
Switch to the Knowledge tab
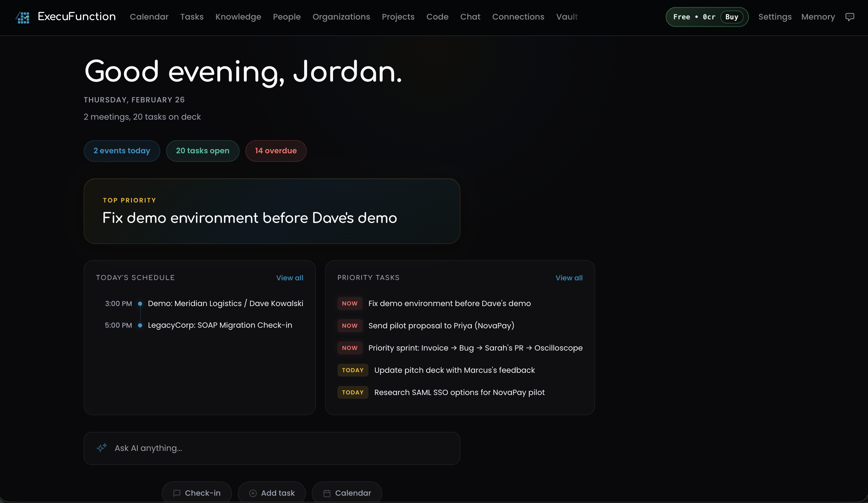[x=238, y=17]
